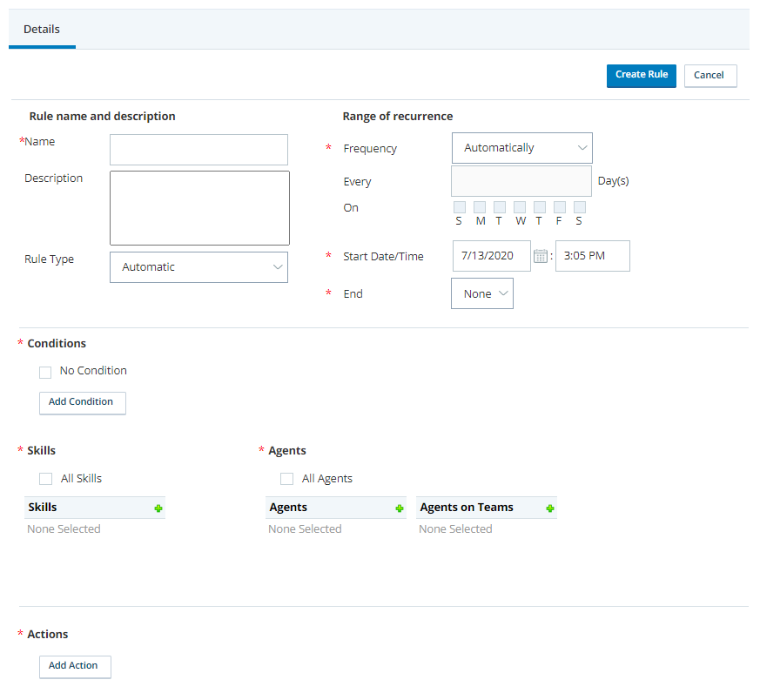The width and height of the screenshot is (760, 700).
Task: Open the Start Date calendar picker icon
Action: pyautogui.click(x=540, y=256)
